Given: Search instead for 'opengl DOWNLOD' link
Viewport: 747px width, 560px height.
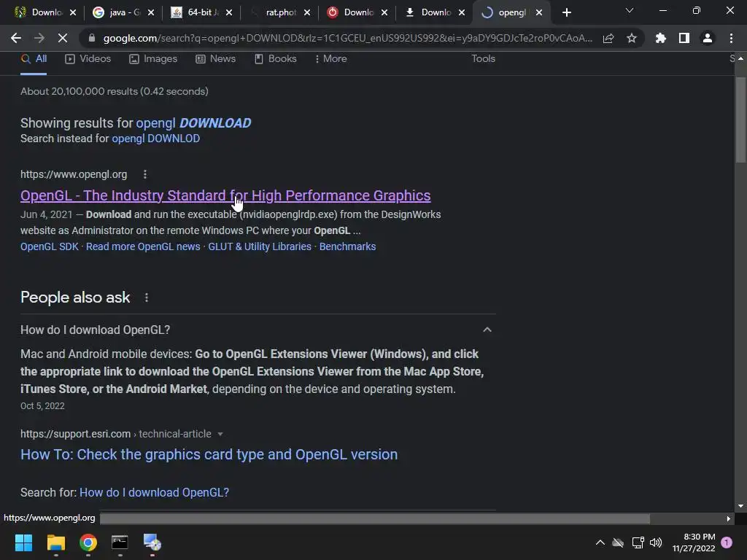Looking at the screenshot, I should (156, 139).
